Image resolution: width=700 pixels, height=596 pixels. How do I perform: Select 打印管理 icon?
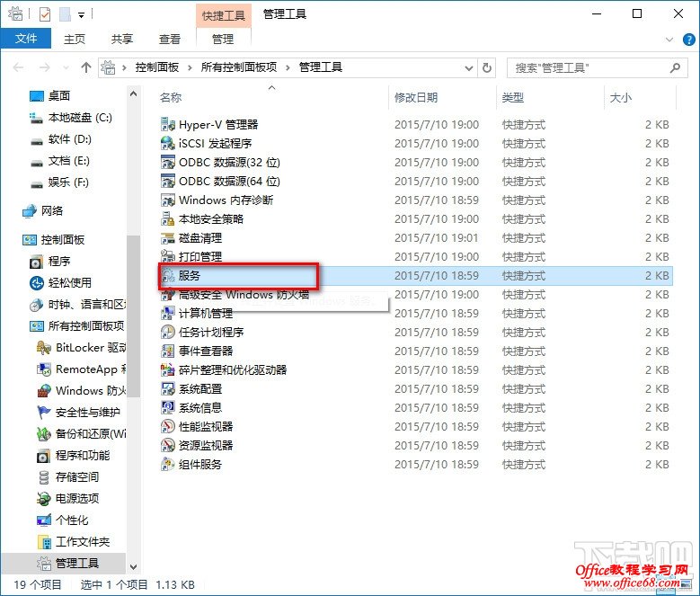(167, 257)
